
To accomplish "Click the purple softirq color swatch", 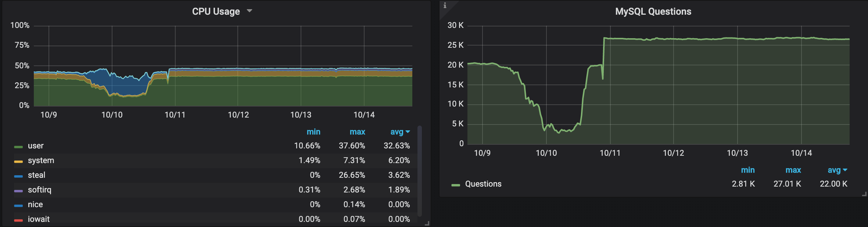I will point(18,191).
